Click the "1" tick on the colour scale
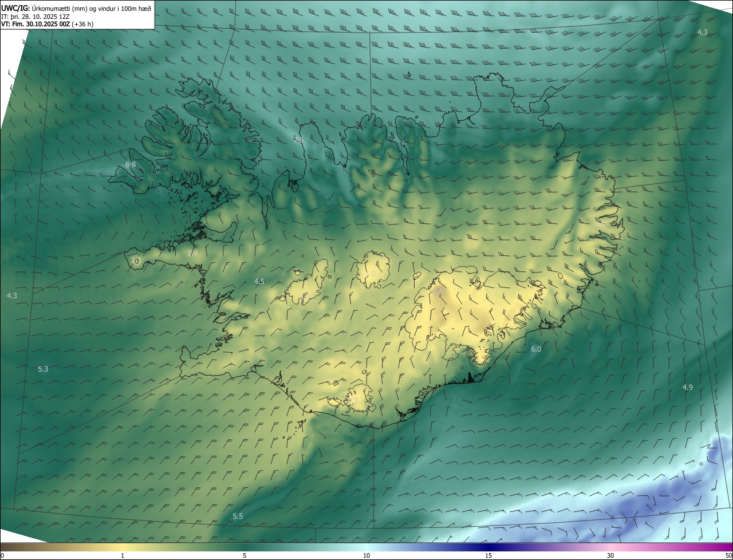Screen dimensions: 733x560 tap(123, 555)
